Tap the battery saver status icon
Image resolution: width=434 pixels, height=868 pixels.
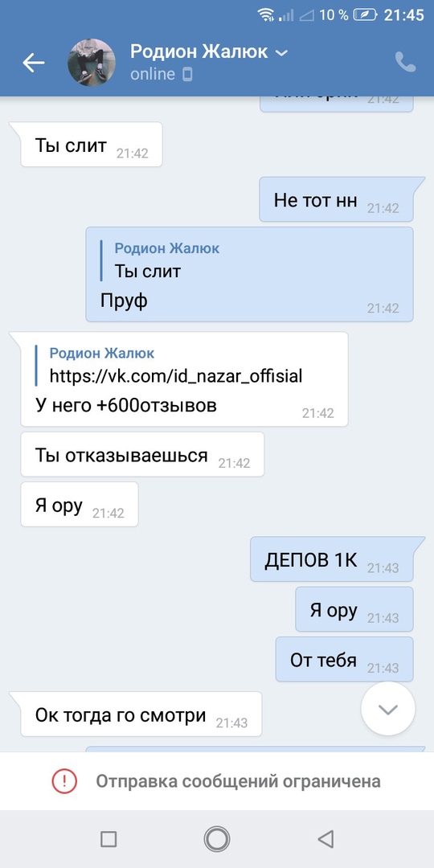[366, 15]
